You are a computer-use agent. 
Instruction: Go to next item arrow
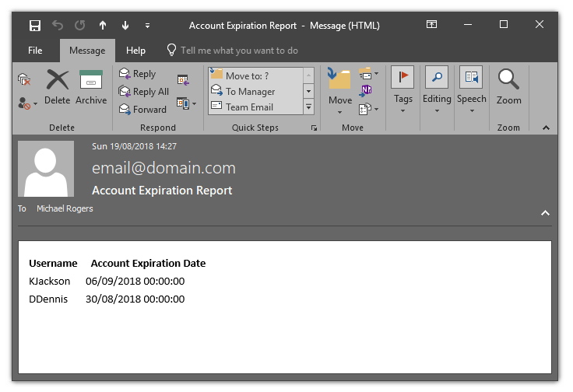pos(125,26)
